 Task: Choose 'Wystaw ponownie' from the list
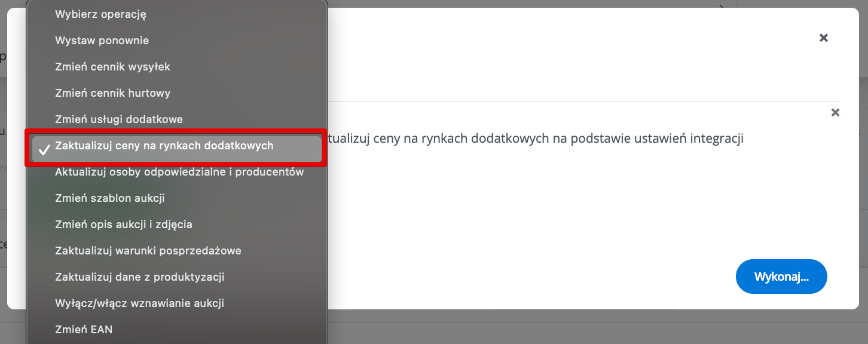pos(102,41)
